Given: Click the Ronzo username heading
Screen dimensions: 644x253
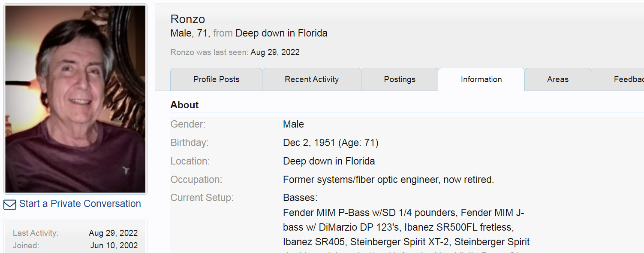Looking at the screenshot, I should [x=188, y=19].
